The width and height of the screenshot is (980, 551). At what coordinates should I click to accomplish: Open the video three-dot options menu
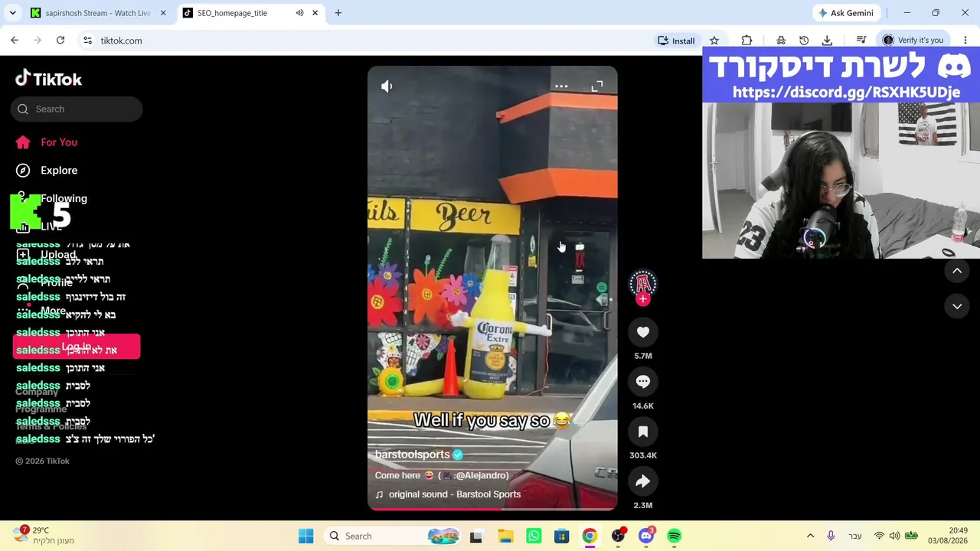coord(561,86)
